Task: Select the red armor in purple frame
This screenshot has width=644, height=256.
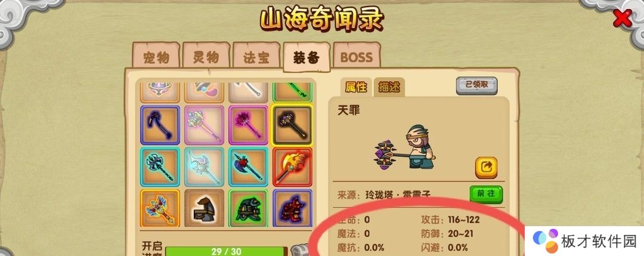Action: click(292, 208)
